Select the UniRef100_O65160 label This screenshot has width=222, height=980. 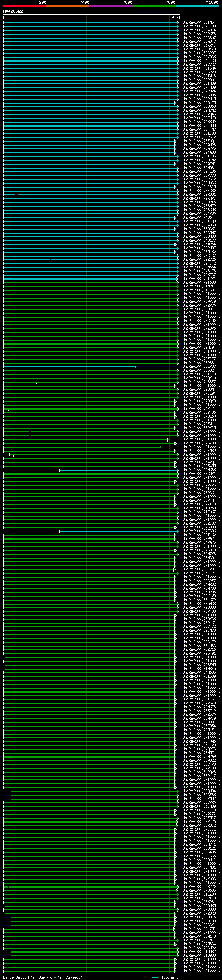tap(199, 252)
